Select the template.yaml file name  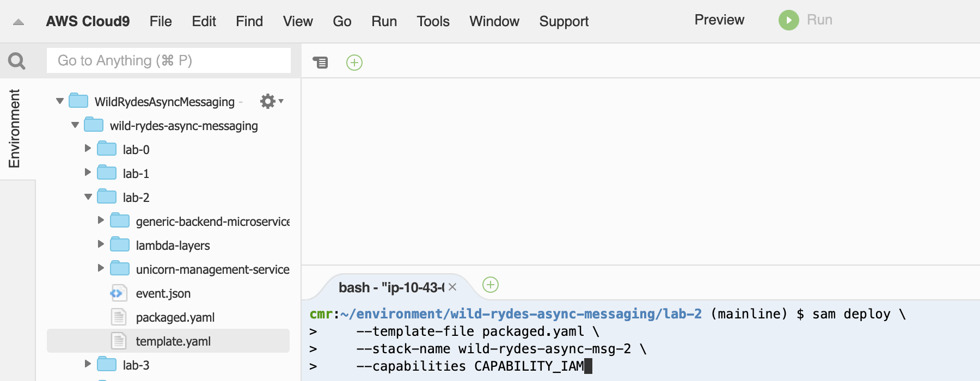tap(173, 341)
